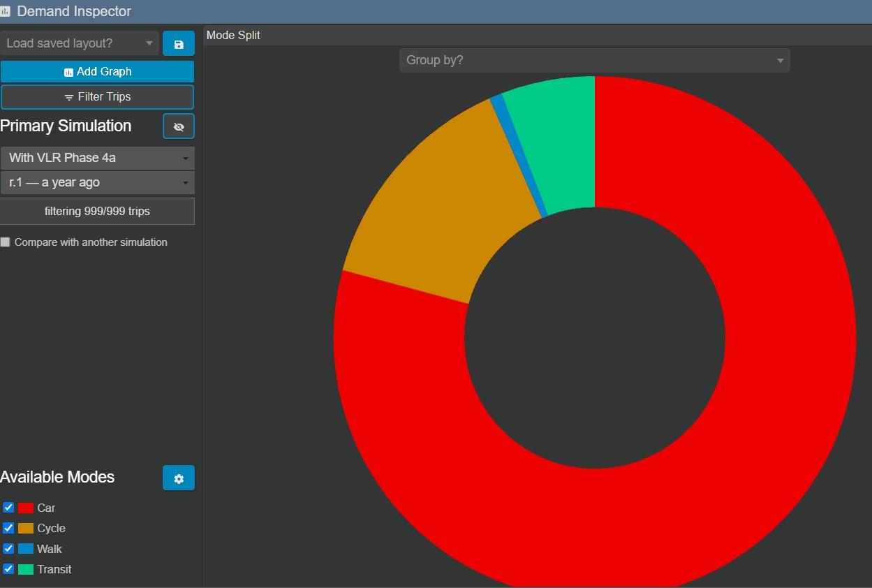Viewport: 872px width, 588px height.
Task: Enable Compare with another simulation checkbox
Action: pyautogui.click(x=6, y=242)
